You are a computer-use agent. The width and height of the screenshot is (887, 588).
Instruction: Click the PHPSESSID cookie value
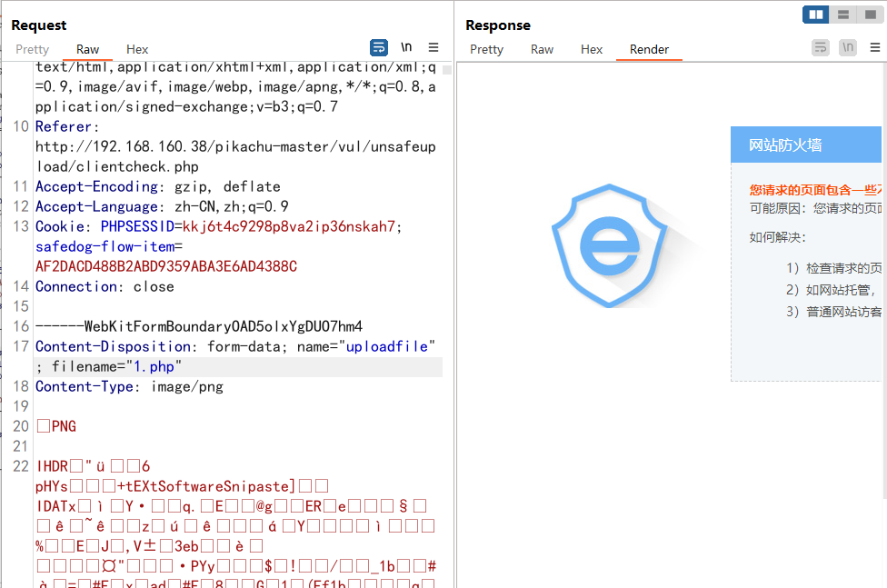pyautogui.click(x=288, y=226)
